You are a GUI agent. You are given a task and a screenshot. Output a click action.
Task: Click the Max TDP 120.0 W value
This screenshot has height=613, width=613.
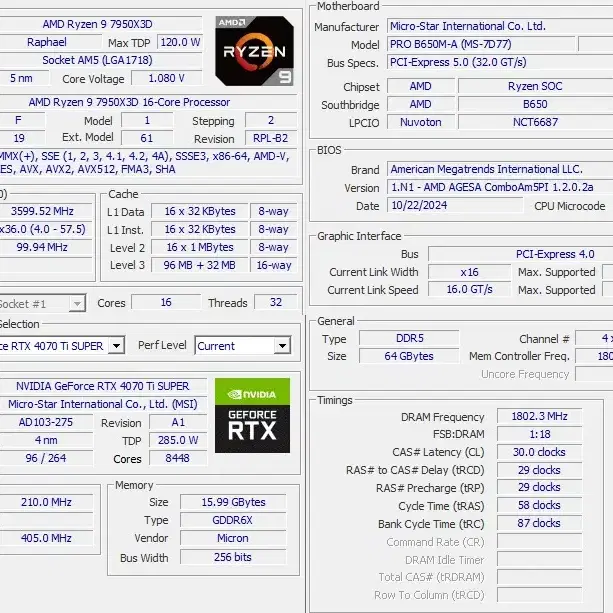180,42
